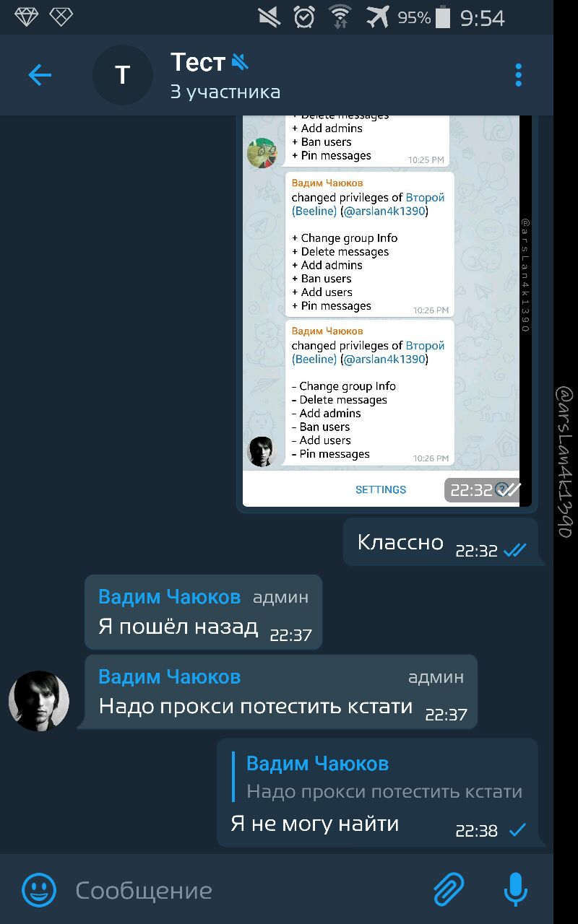The width and height of the screenshot is (578, 924).
Task: Tap the '3 участника' members subtitle
Action: 225,92
